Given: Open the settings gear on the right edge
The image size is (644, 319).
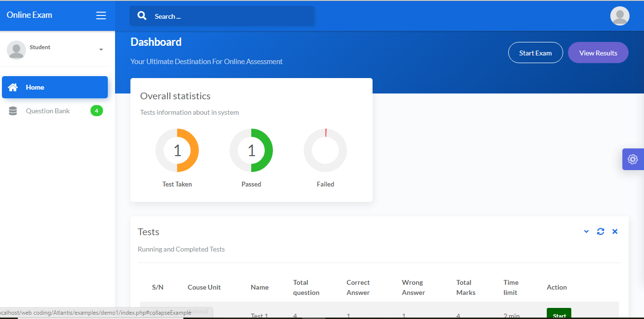Looking at the screenshot, I should (x=632, y=159).
